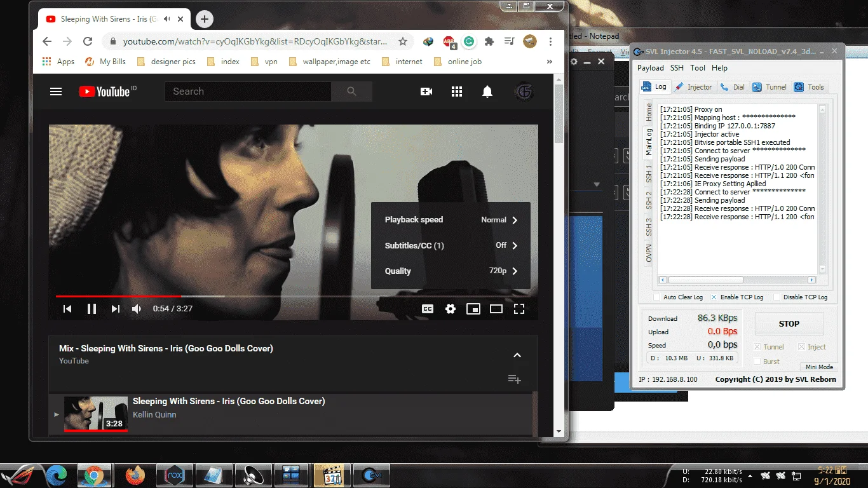The image size is (868, 488).
Task: Open the Apps bookmarks shortcut
Action: click(58, 62)
